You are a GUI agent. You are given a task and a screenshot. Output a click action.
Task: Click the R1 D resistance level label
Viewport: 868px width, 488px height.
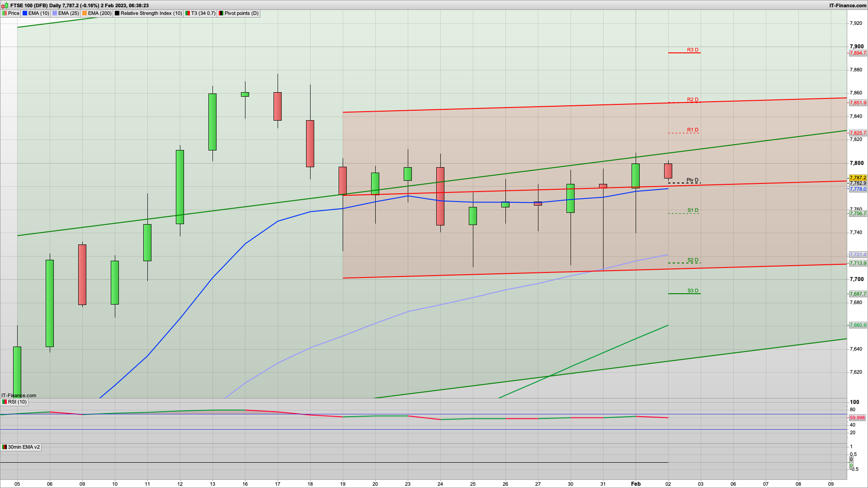click(693, 130)
